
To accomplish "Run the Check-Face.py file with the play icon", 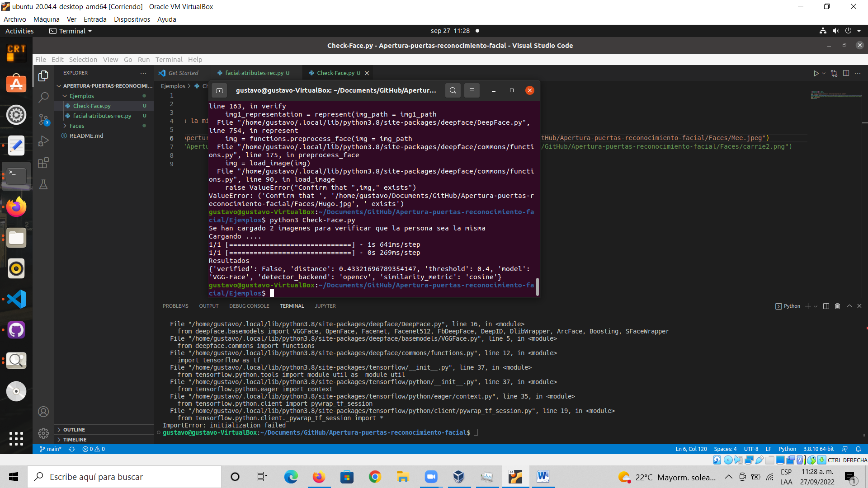I will (816, 73).
